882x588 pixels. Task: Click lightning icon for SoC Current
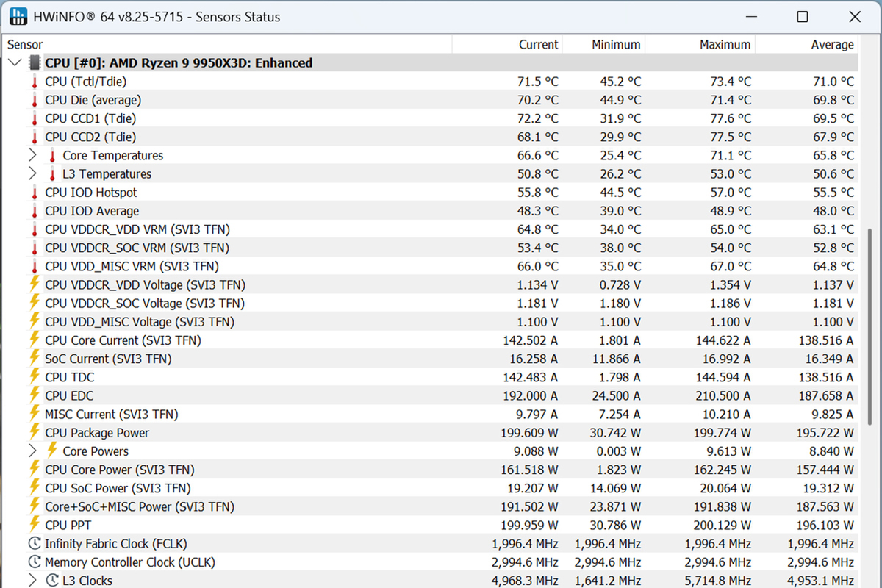(34, 359)
